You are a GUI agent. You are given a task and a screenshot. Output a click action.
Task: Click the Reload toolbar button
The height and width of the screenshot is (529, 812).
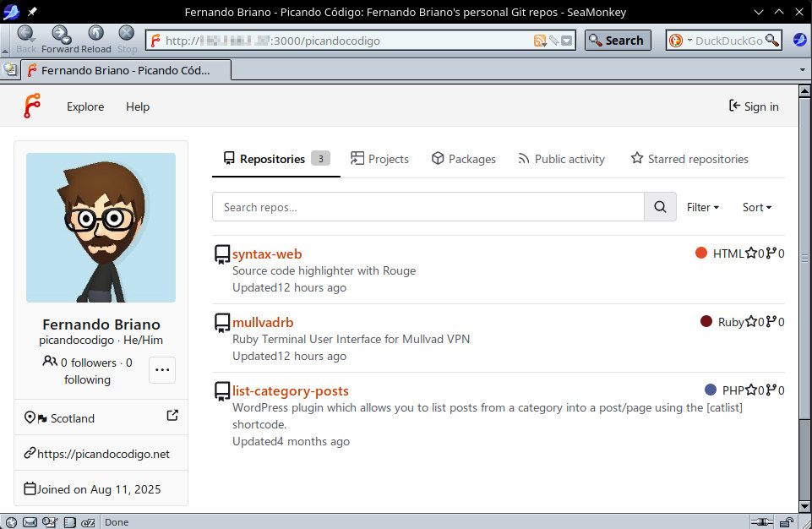pos(95,38)
